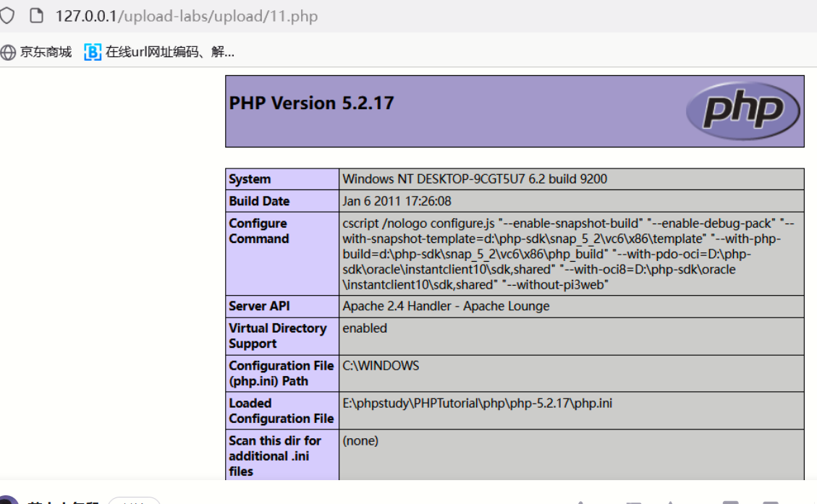Click the Jan 6 2011 build date value
The width and height of the screenshot is (817, 504).
397,201
